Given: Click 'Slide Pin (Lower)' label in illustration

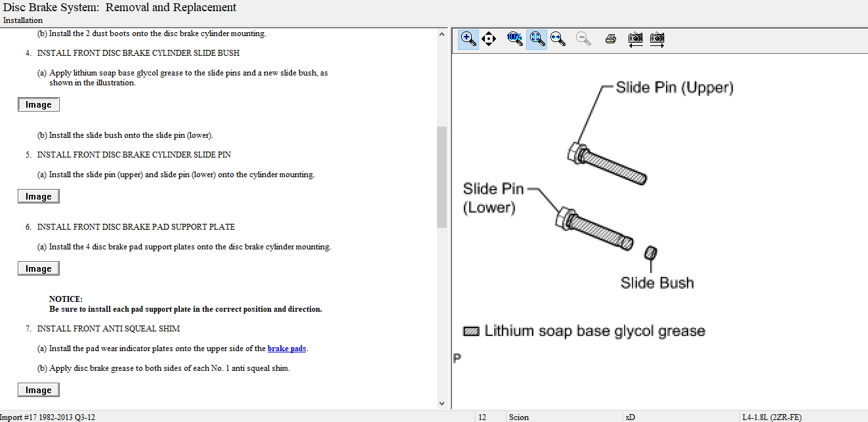Looking at the screenshot, I should pyautogui.click(x=494, y=198).
